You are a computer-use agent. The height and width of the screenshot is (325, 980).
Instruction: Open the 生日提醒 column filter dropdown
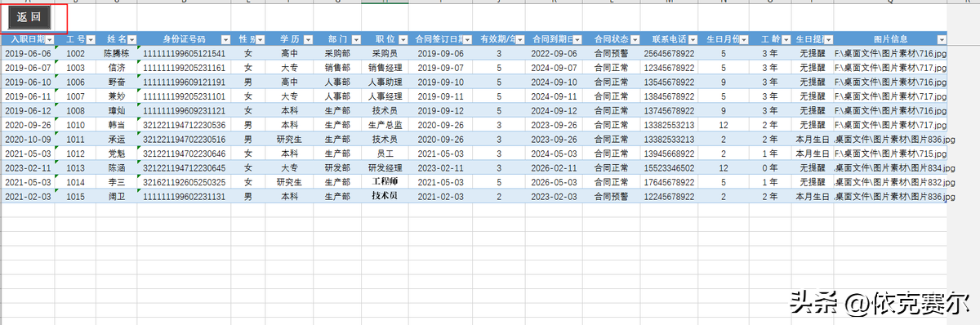coord(829,39)
